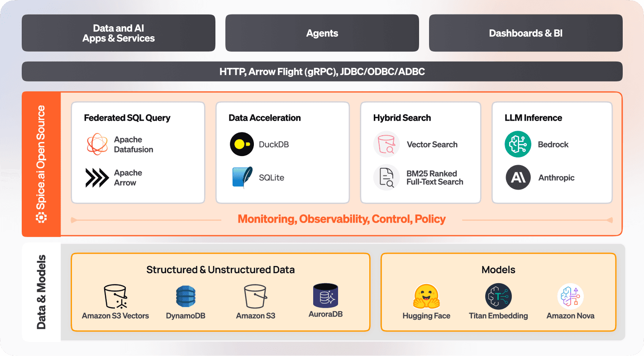Click the Apache Datafusion icon
This screenshot has height=356, width=644.
click(97, 144)
